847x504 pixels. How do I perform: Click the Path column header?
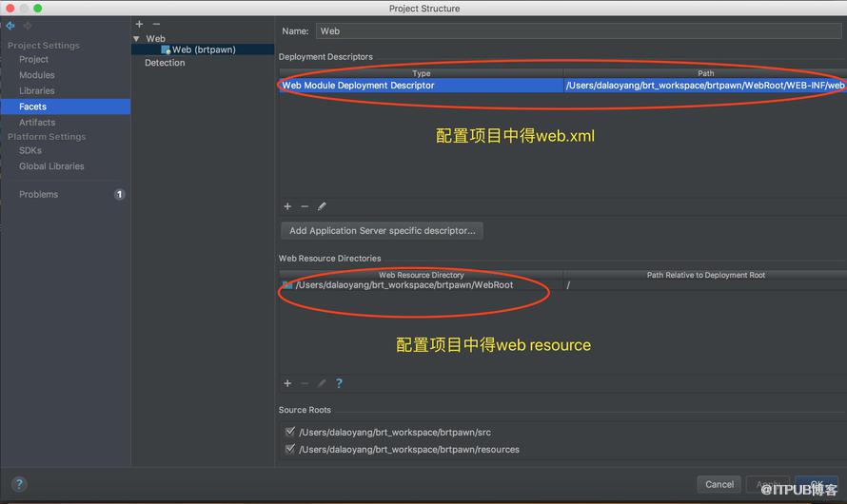pos(705,73)
